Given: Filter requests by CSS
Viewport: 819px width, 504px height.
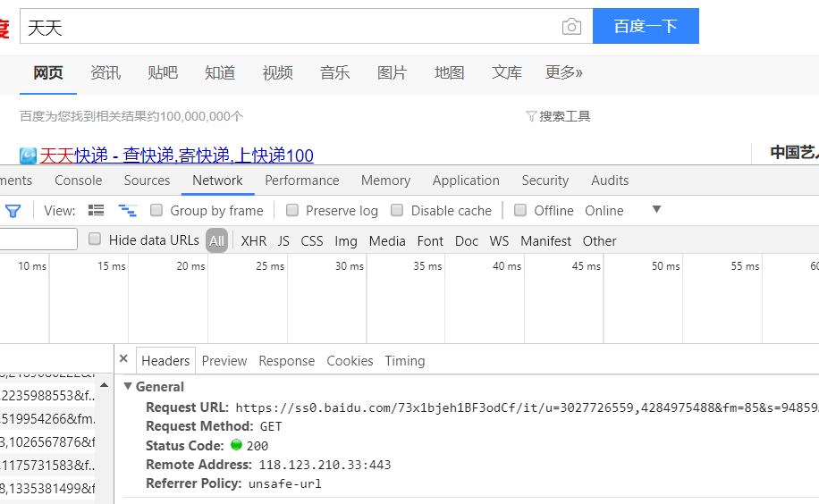Looking at the screenshot, I should [312, 240].
